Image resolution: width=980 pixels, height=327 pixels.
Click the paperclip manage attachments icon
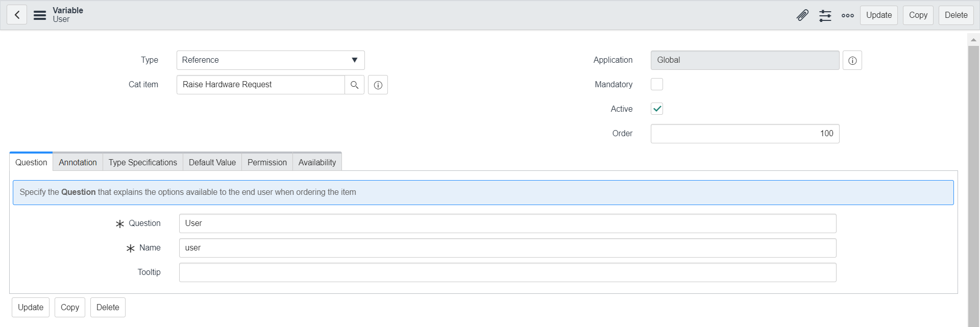tap(802, 15)
